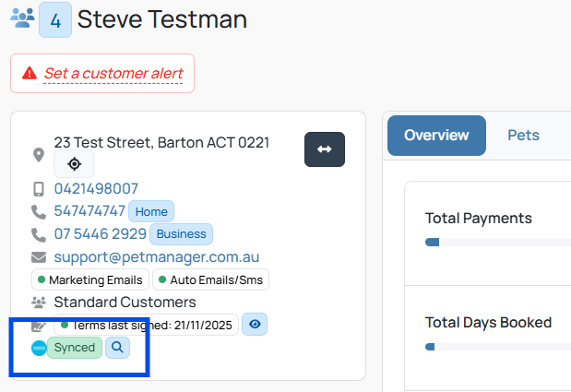Click the Xero logo icon
The height and width of the screenshot is (392, 571).
pos(39,349)
